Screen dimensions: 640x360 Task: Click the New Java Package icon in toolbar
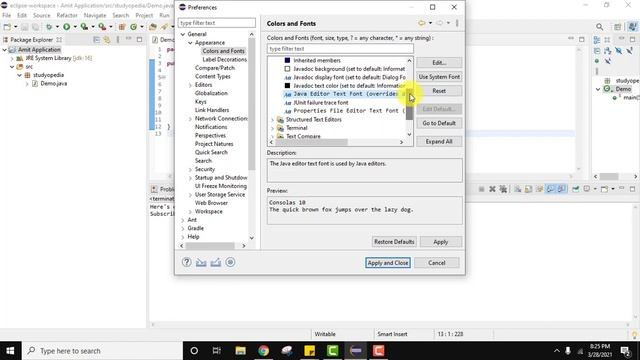122,27
